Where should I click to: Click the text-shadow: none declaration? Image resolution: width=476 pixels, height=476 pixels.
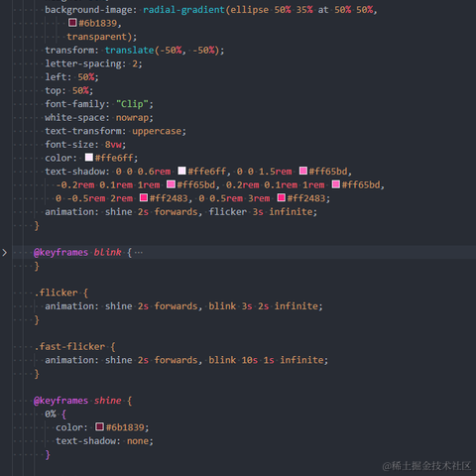104,441
